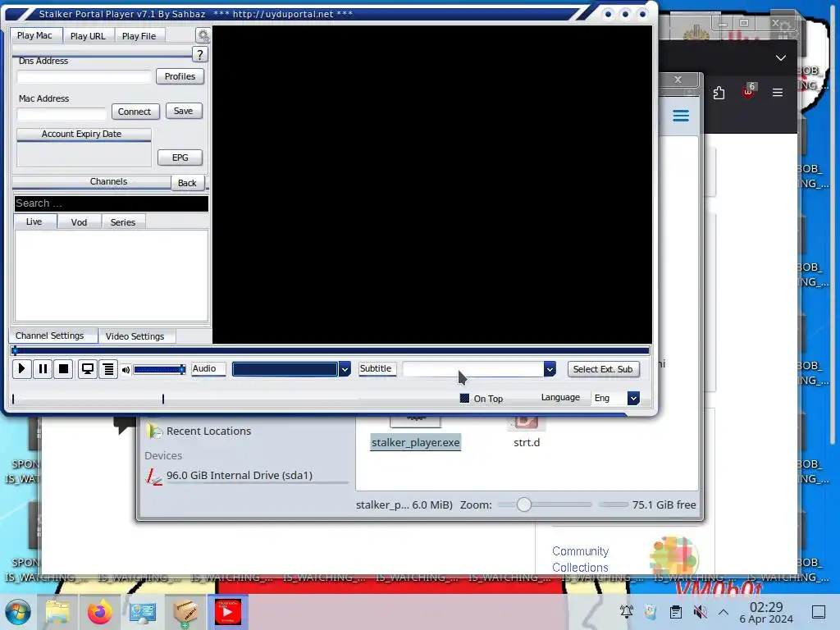This screenshot has height=630, width=840.
Task: Select stalker_player.exe in the file manager
Action: (x=416, y=442)
